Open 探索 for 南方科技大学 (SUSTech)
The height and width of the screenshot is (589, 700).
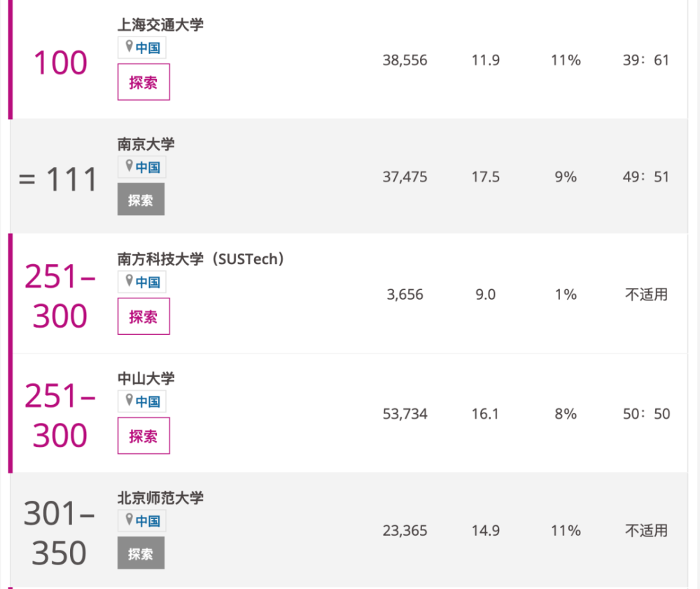click(143, 316)
